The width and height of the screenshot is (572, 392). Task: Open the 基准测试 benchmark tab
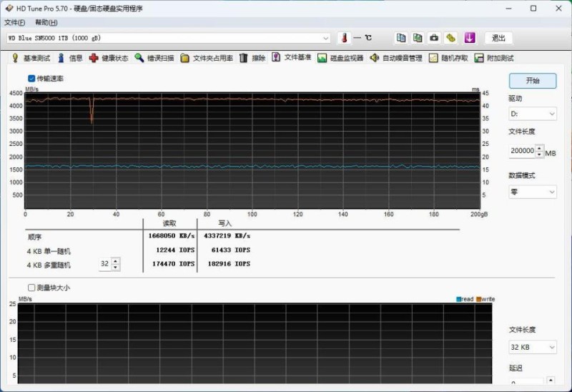[31, 58]
